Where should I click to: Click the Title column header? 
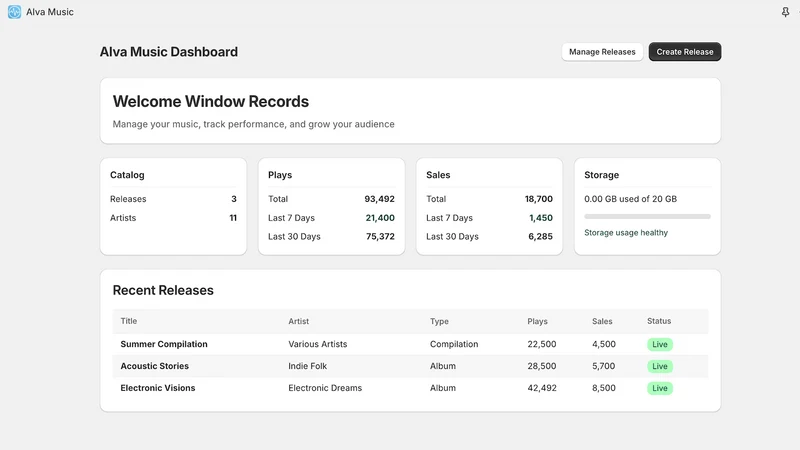(x=129, y=321)
